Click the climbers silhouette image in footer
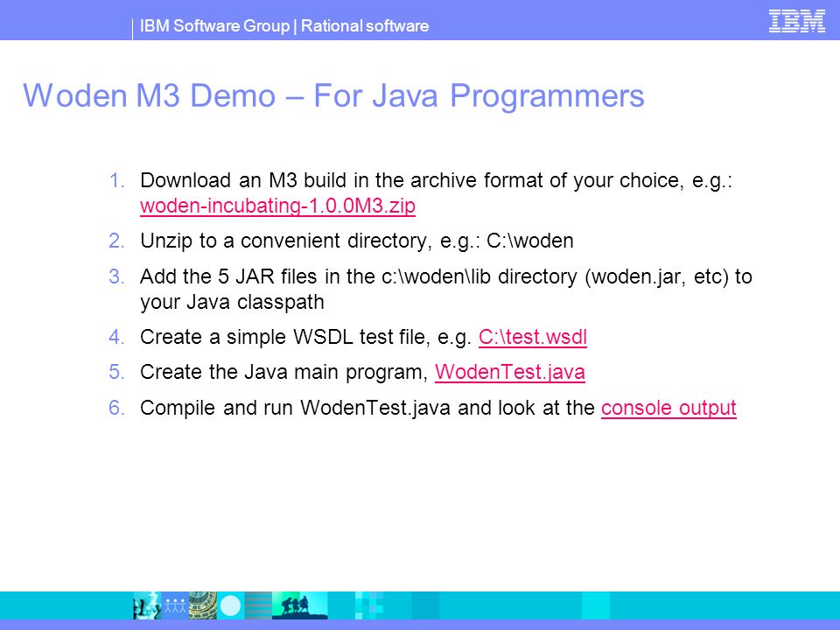The height and width of the screenshot is (630, 840). 300,605
